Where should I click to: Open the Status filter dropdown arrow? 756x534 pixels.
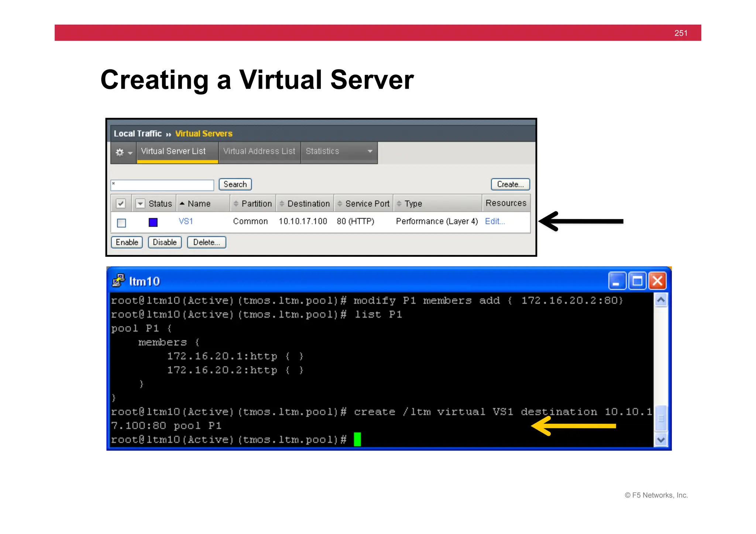tap(140, 203)
